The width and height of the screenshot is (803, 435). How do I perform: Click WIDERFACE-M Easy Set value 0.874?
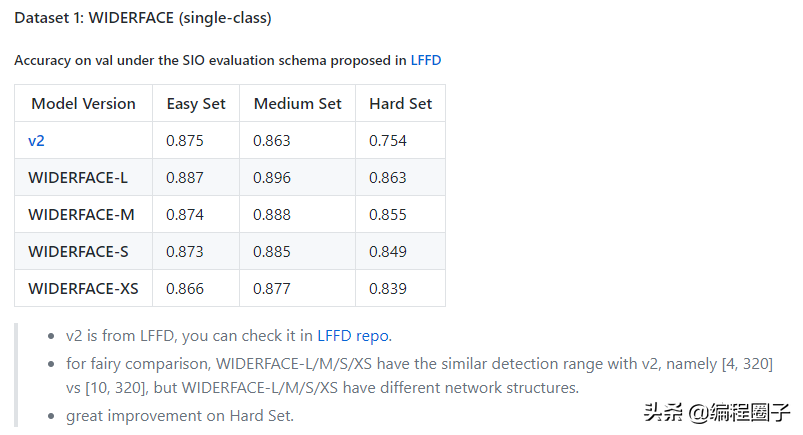click(x=184, y=215)
